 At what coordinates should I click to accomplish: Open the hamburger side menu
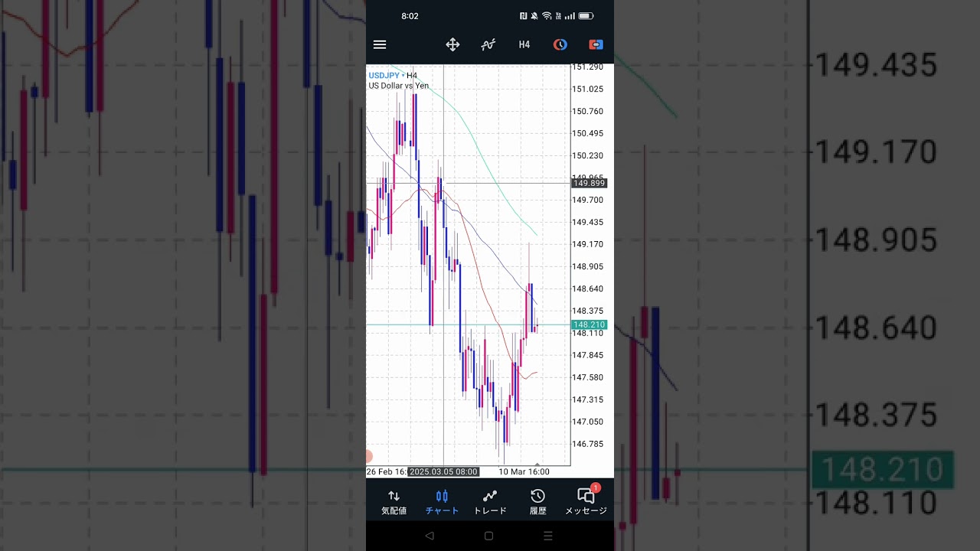380,44
